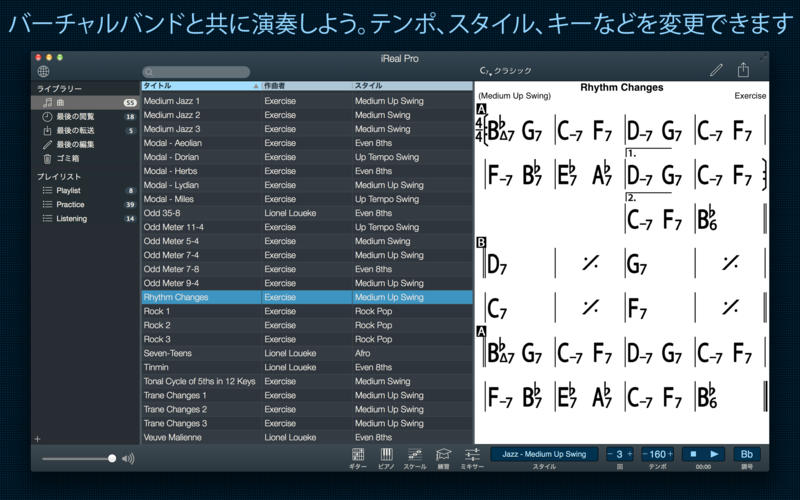The width and height of the screenshot is (800, 500).
Task: Select the song Veuve Malienne
Action: (x=307, y=437)
